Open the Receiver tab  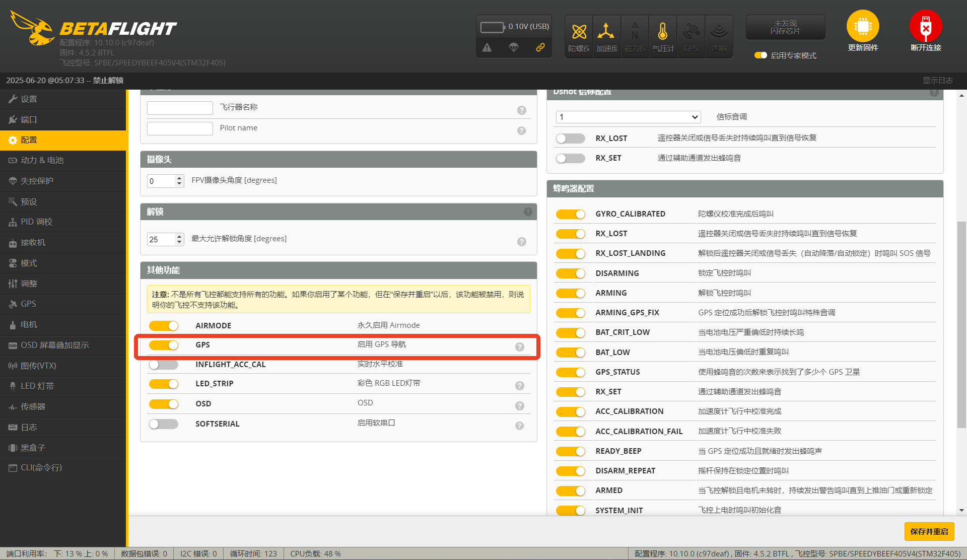coord(63,243)
